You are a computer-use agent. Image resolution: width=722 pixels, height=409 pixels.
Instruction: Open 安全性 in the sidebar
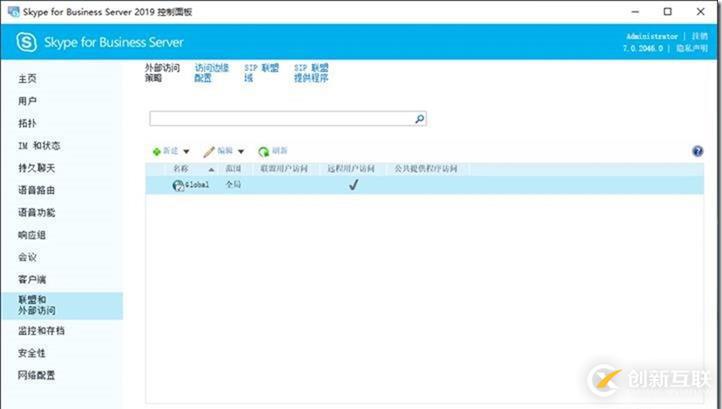click(x=32, y=353)
